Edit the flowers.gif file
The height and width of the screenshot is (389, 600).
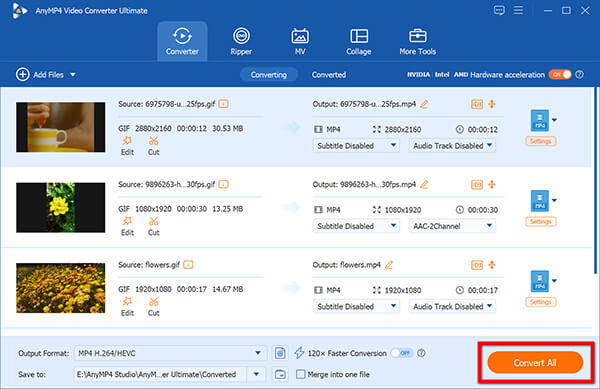[x=127, y=306]
